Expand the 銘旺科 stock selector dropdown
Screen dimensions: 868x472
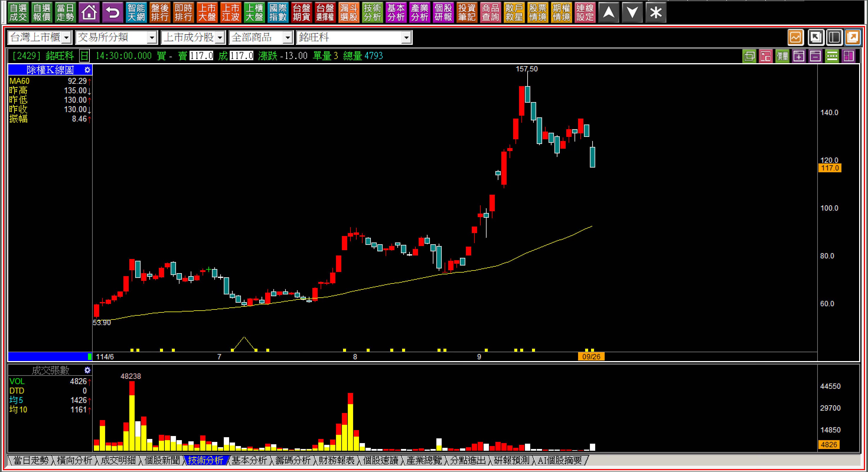tap(406, 37)
